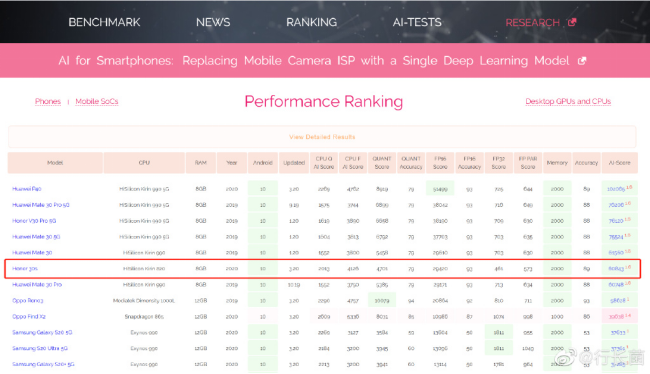Sort by the RAM column header
The height and width of the screenshot is (374, 650).
pyautogui.click(x=201, y=163)
